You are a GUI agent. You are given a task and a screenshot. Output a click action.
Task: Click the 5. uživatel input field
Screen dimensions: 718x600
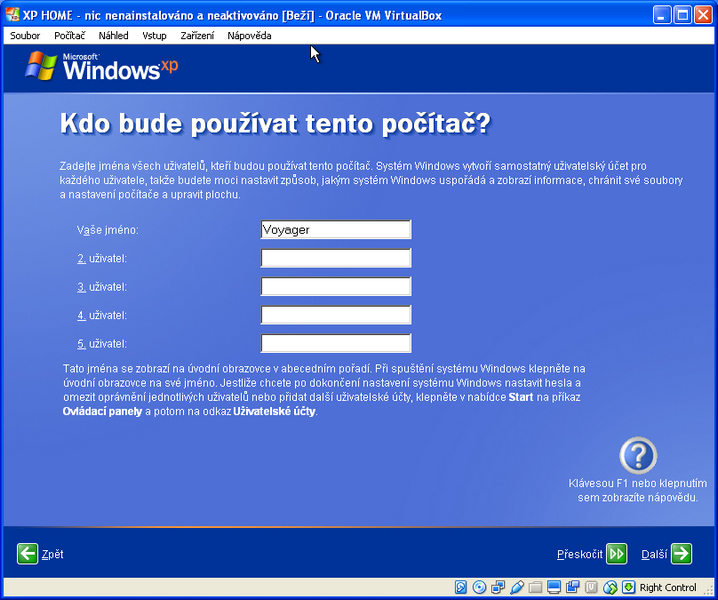pyautogui.click(x=336, y=343)
